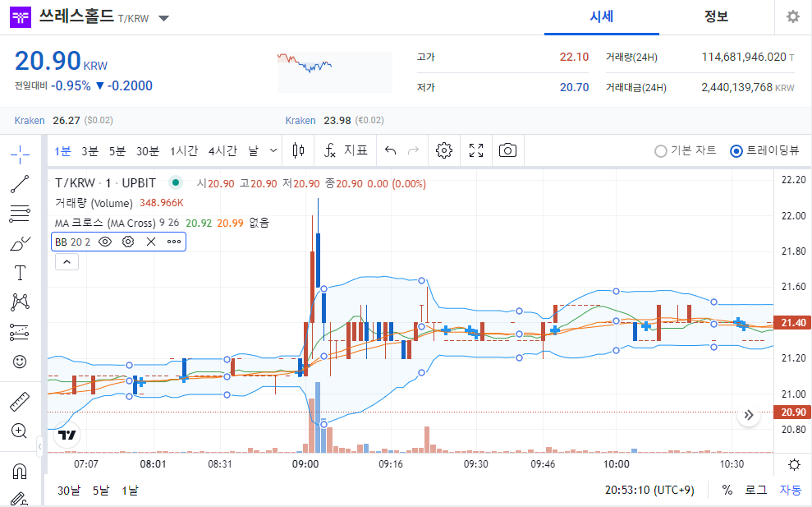812x507 pixels.
Task: Open the indicators (지표) menu
Action: [346, 151]
